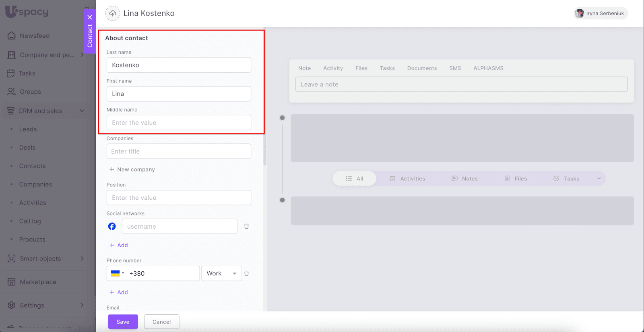Delete the phone number entry
Image resolution: width=644 pixels, height=332 pixels.
[246, 273]
